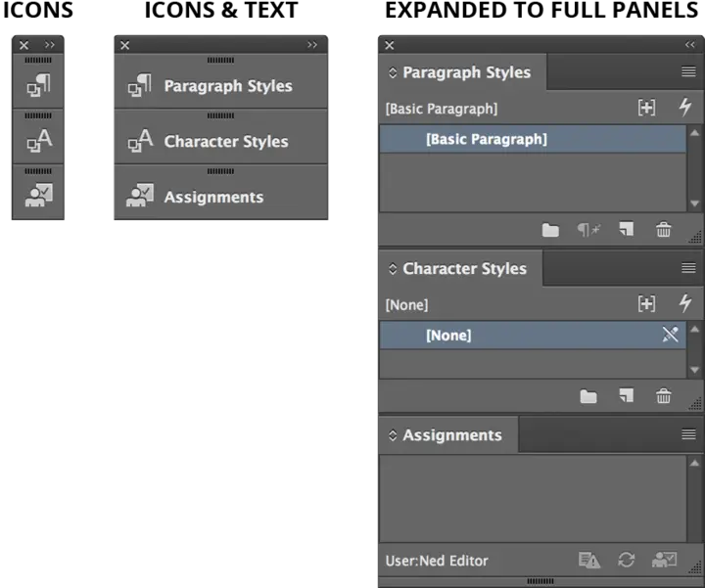Viewport: 705px width, 588px height.
Task: Click down arrow of Character Styles scrollbar
Action: pos(694,370)
